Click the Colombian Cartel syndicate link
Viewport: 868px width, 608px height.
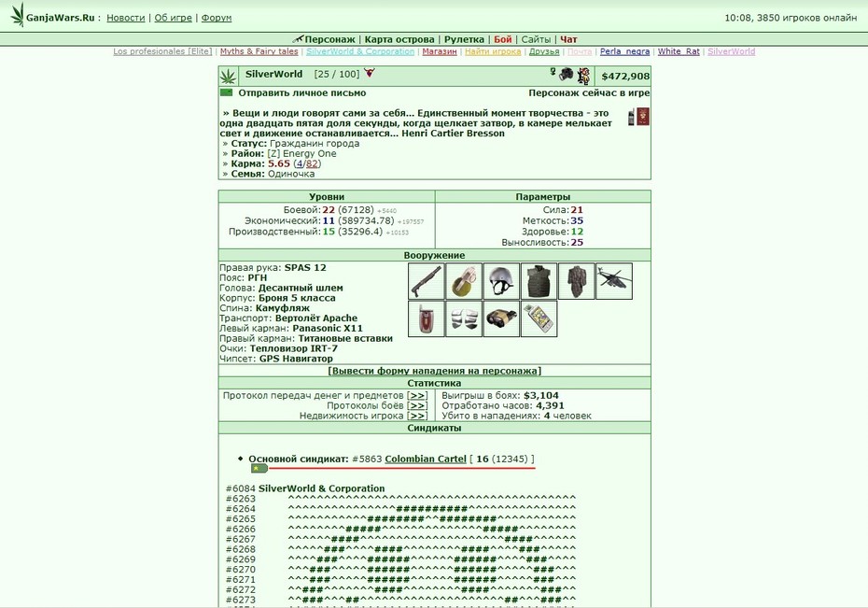(426, 459)
